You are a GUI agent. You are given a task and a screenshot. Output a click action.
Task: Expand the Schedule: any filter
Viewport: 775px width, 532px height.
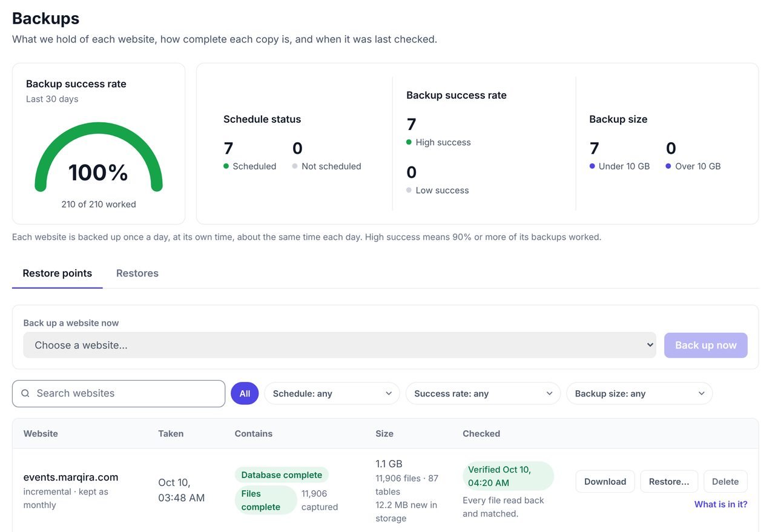point(332,393)
